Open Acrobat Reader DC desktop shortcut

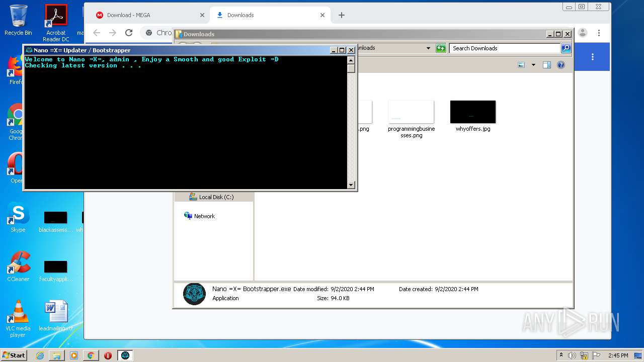click(56, 23)
